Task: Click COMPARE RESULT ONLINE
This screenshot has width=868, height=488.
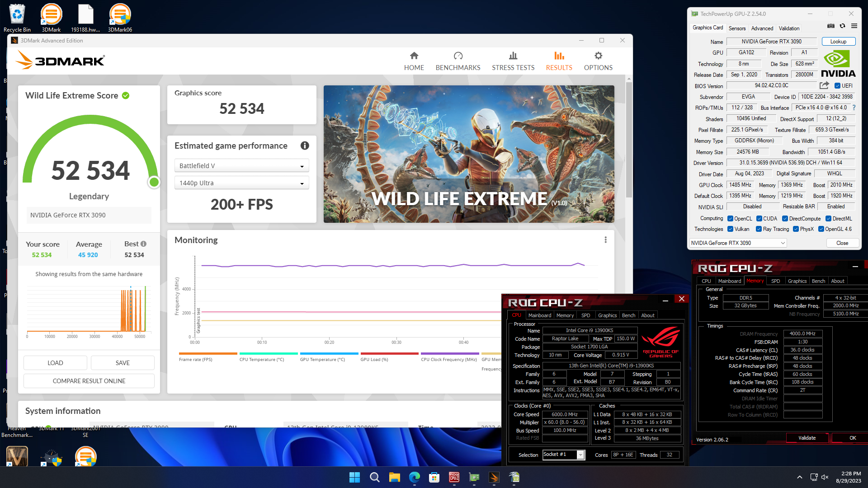Action: (x=89, y=381)
